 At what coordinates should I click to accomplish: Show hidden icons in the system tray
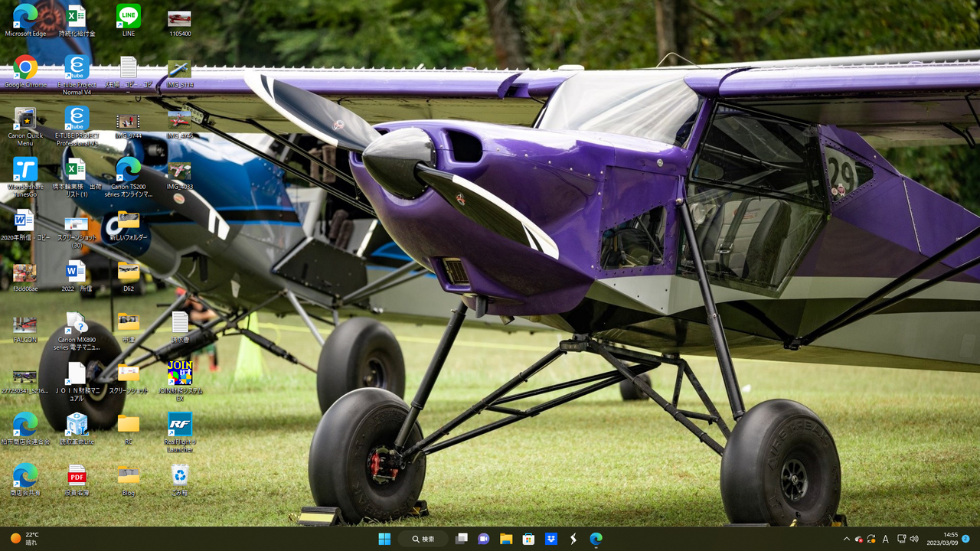click(x=846, y=539)
